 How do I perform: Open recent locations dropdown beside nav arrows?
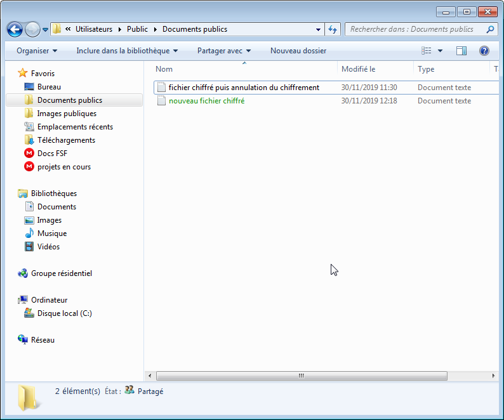pyautogui.click(x=45, y=30)
